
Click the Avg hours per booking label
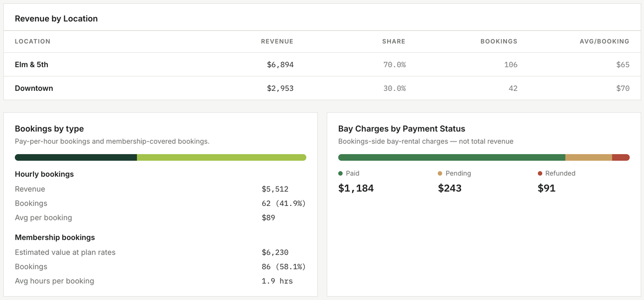[x=54, y=281]
